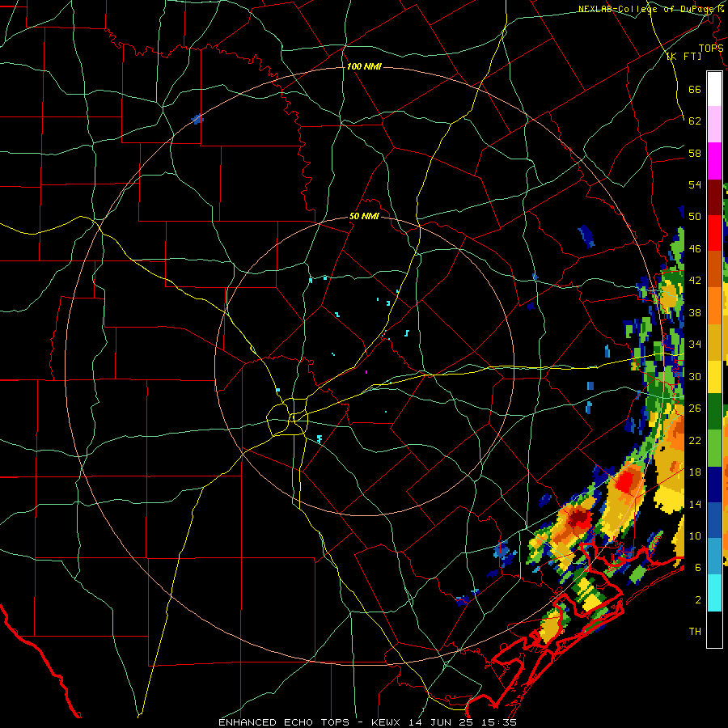Click the dark orange legend swatch

(714, 269)
